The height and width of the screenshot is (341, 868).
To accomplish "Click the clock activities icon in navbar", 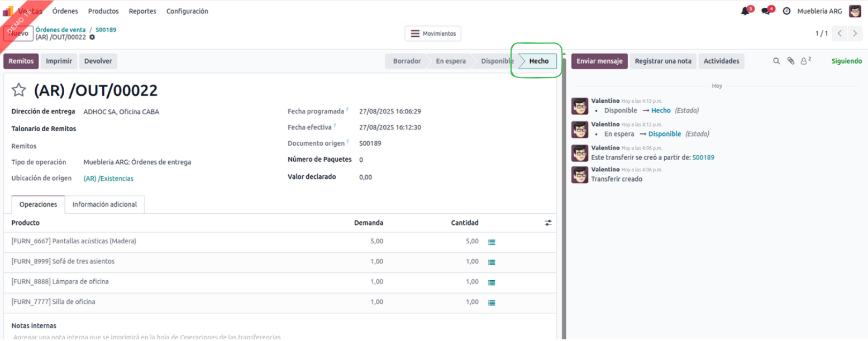I will pyautogui.click(x=786, y=11).
